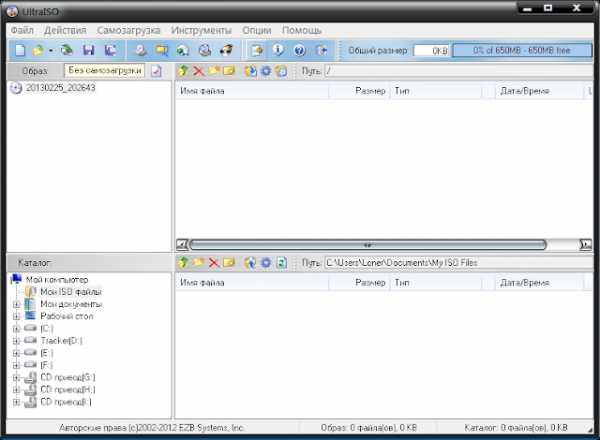The width and height of the screenshot is (600, 440).
Task: Click the Add files icon in main toolbar
Action: tap(256, 50)
